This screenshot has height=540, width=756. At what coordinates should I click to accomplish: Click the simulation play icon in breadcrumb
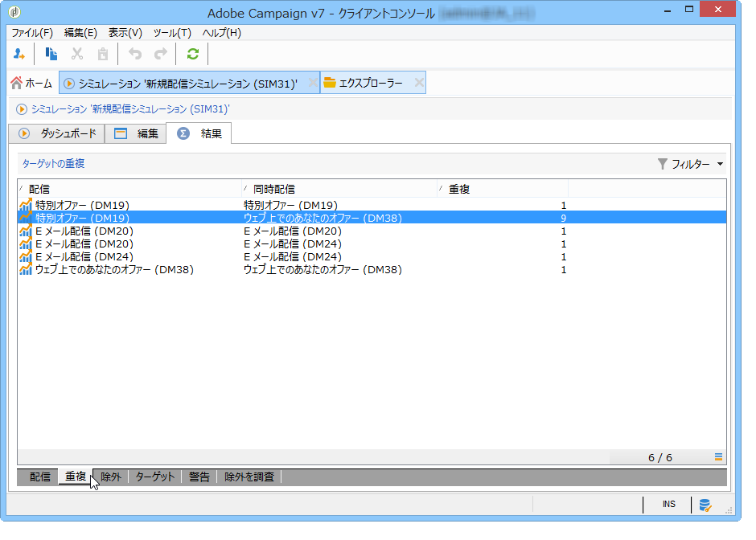click(x=21, y=109)
